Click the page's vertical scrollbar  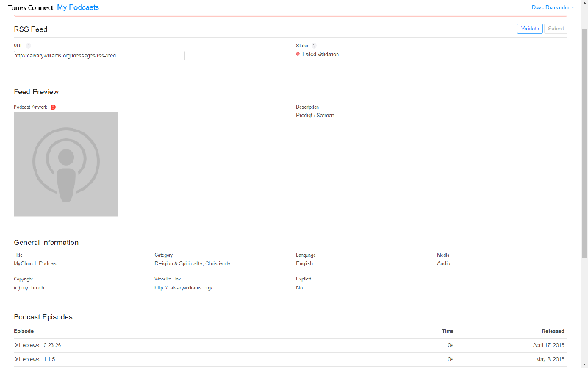tap(584, 143)
